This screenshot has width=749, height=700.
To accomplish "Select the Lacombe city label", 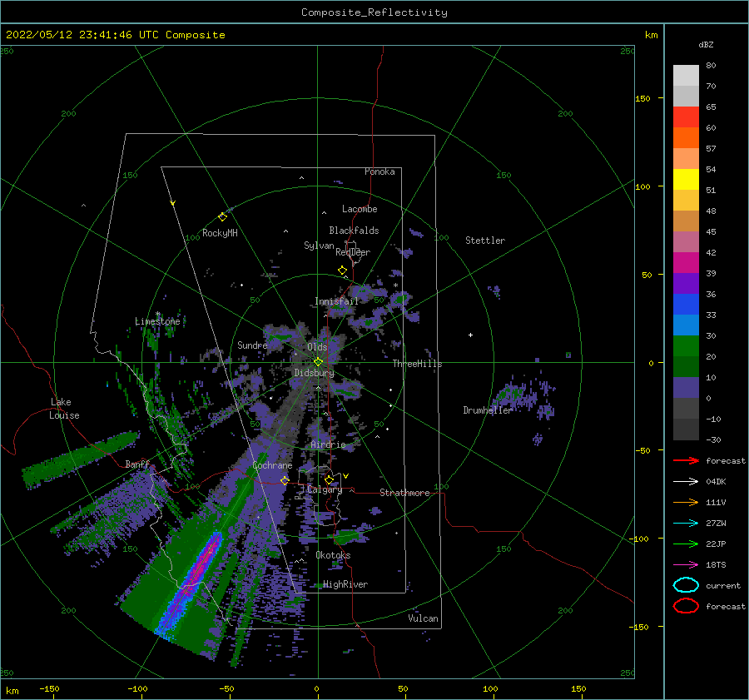I will [x=360, y=209].
